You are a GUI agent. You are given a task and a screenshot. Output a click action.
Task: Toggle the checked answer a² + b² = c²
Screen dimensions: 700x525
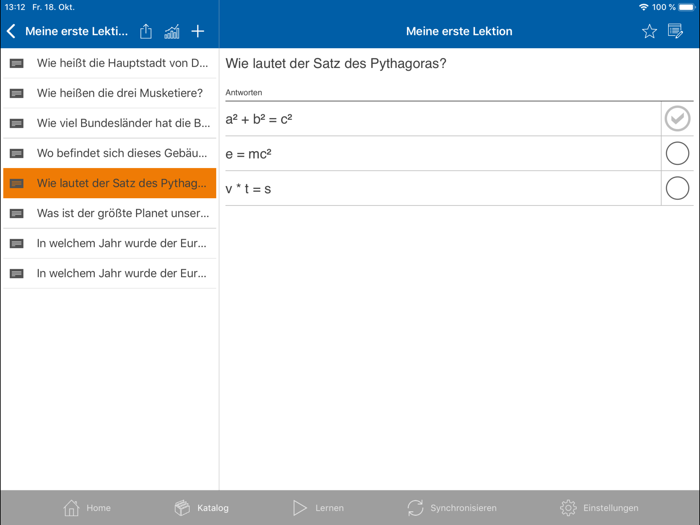677,119
